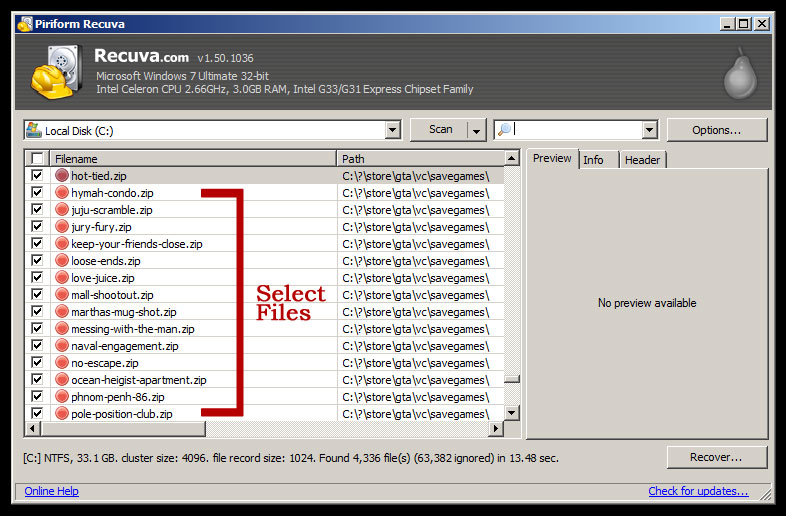Viewport: 786px width, 516px height.
Task: Click the red status icon for hot-tied.zip
Action: [62, 176]
